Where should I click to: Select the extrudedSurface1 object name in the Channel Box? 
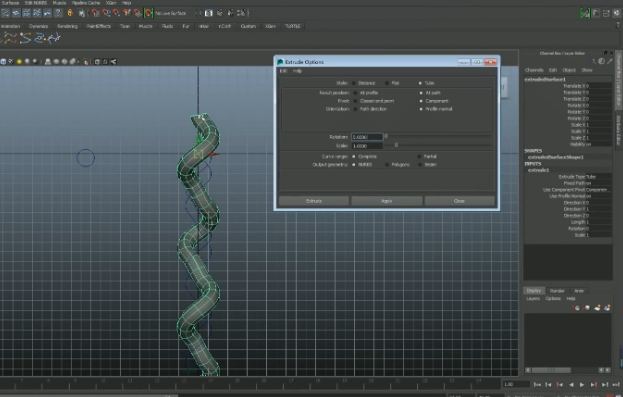(x=545, y=79)
